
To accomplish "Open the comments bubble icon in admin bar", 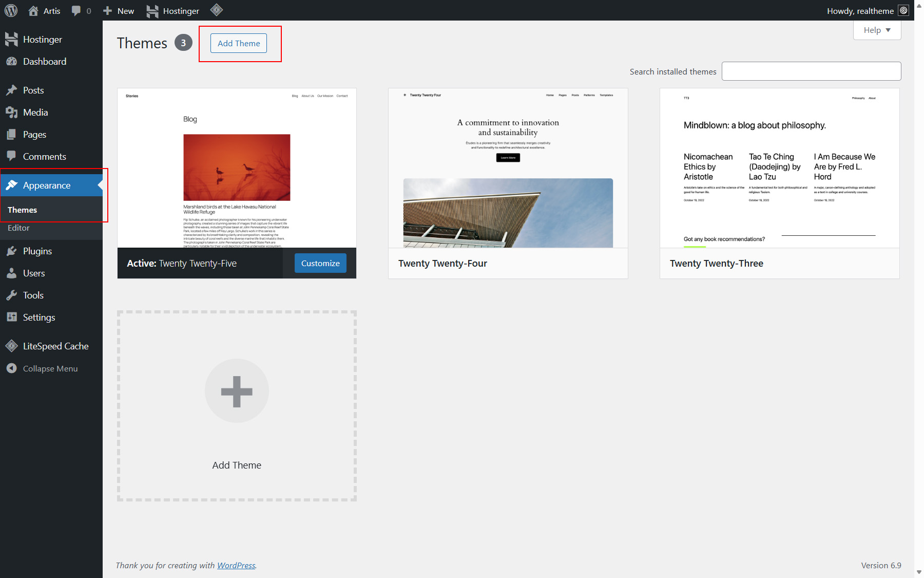I will pyautogui.click(x=76, y=11).
